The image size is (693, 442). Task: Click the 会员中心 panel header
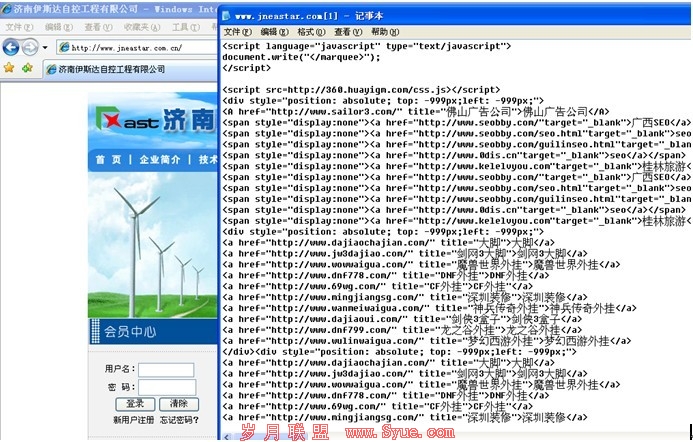pos(153,331)
